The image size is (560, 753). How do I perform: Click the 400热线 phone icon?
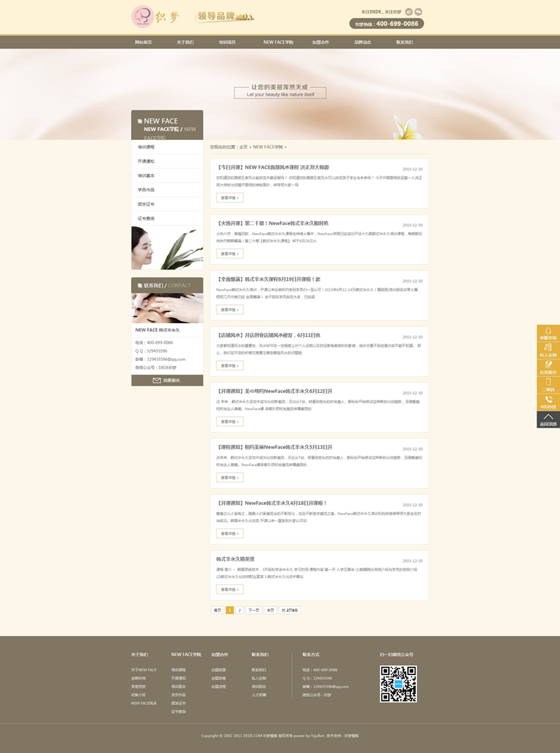[x=548, y=403]
